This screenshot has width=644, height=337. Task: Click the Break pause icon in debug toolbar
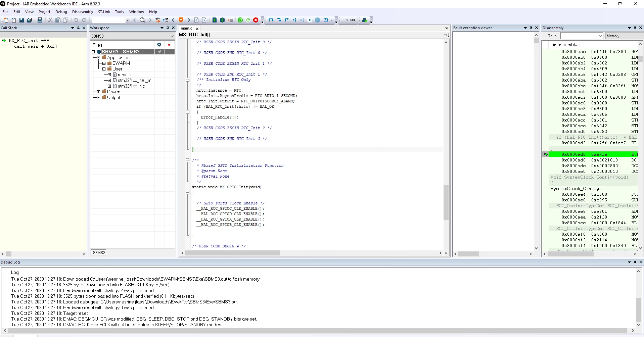pyautogui.click(x=318, y=20)
